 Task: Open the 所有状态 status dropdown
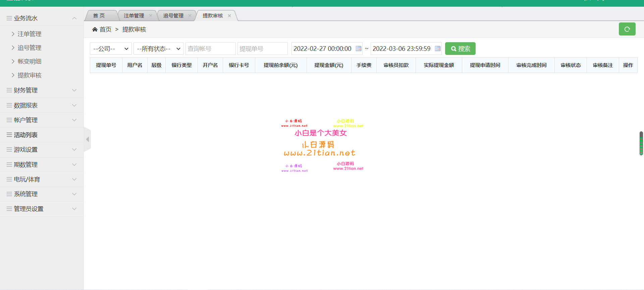tap(158, 49)
